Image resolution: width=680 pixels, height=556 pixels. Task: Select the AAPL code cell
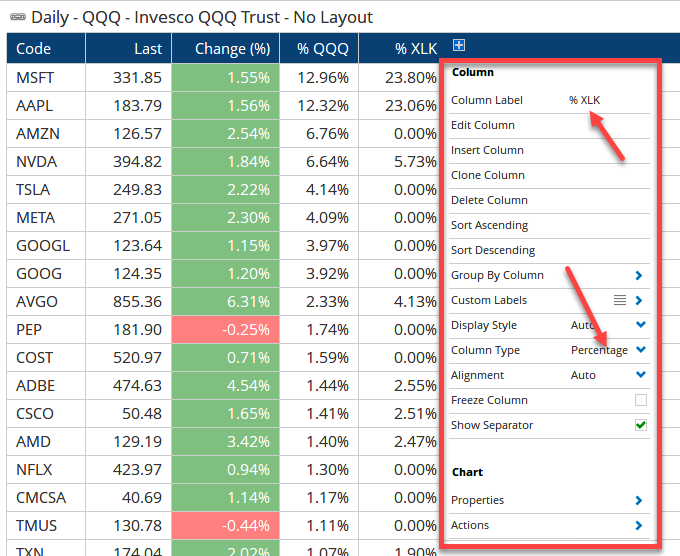coord(46,105)
